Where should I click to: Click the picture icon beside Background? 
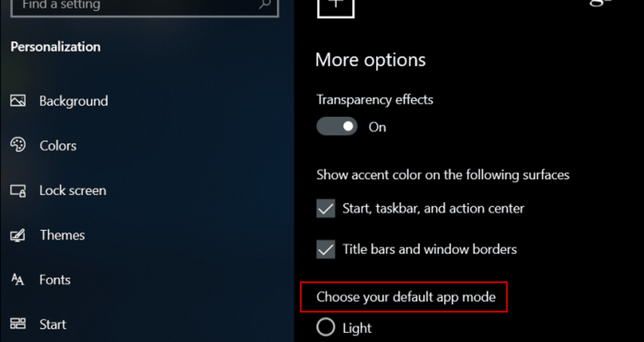pyautogui.click(x=17, y=100)
